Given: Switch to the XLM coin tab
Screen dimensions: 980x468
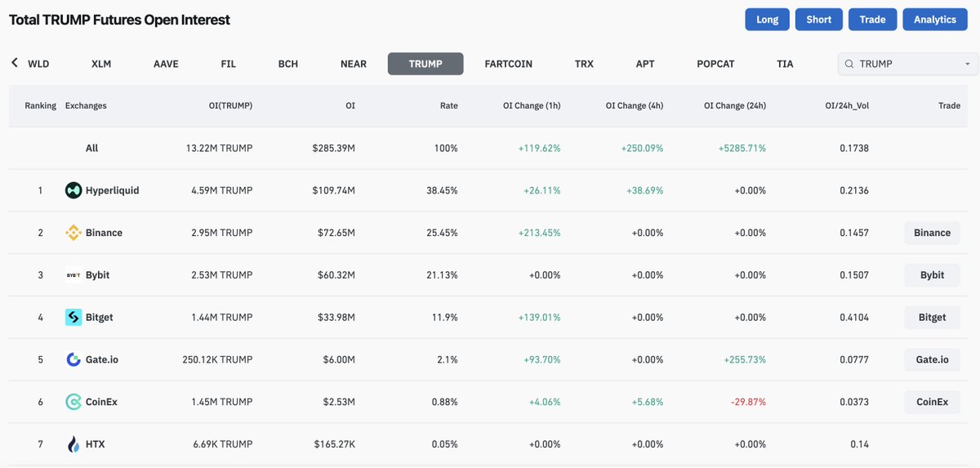Looking at the screenshot, I should tap(101, 64).
